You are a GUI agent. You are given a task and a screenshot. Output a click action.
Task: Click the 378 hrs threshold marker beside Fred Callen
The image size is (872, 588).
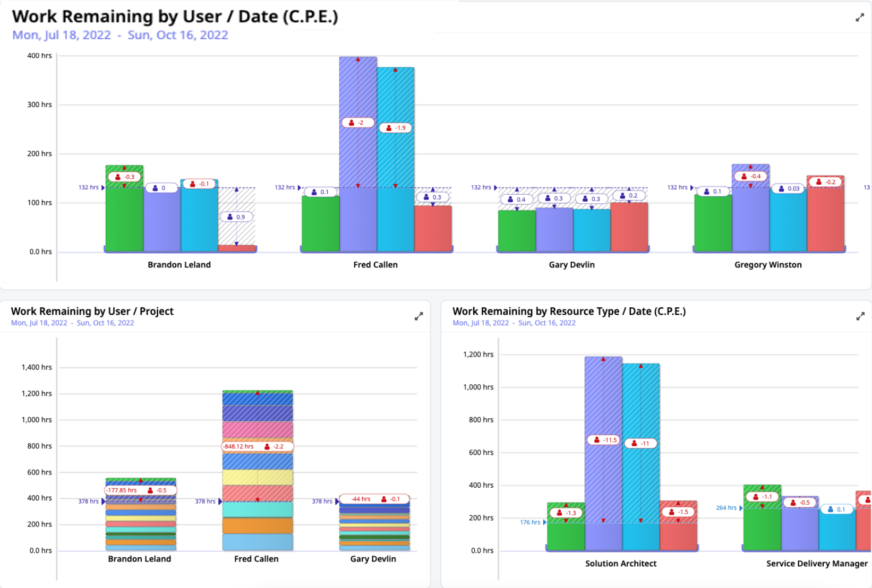[x=205, y=501]
